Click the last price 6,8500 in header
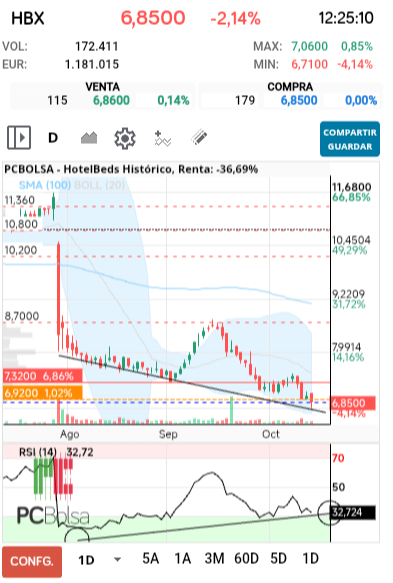 click(153, 18)
